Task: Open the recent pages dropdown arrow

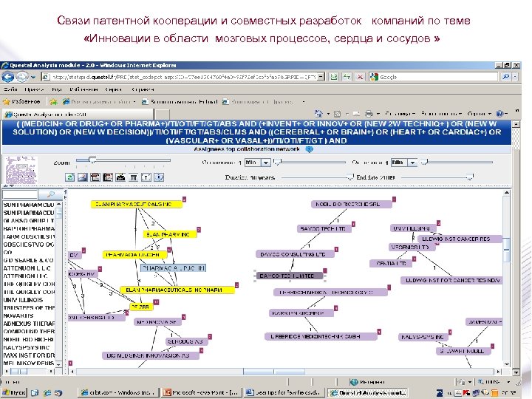Action: coord(33,77)
